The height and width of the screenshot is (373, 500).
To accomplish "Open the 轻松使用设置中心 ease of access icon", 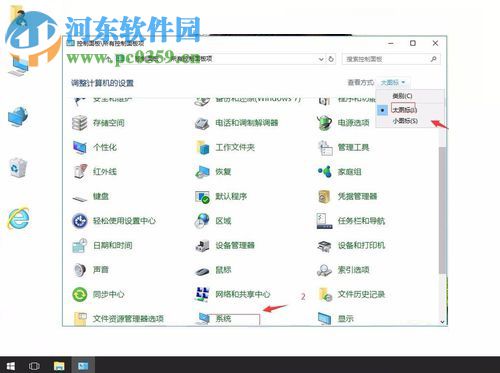I will point(80,221).
